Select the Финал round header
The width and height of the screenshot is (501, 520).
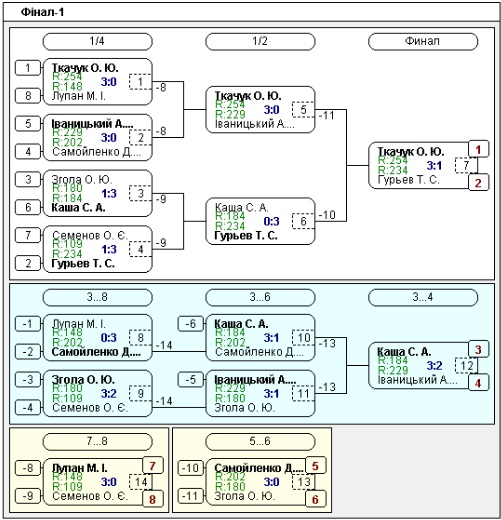click(x=423, y=41)
